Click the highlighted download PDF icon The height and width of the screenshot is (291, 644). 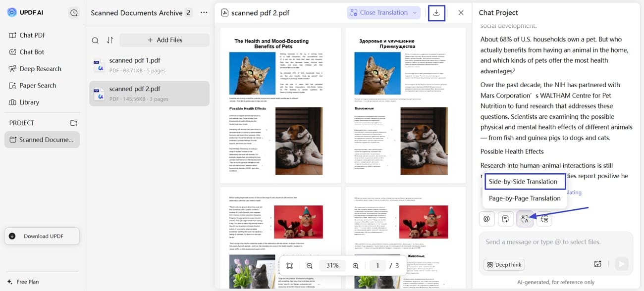436,12
